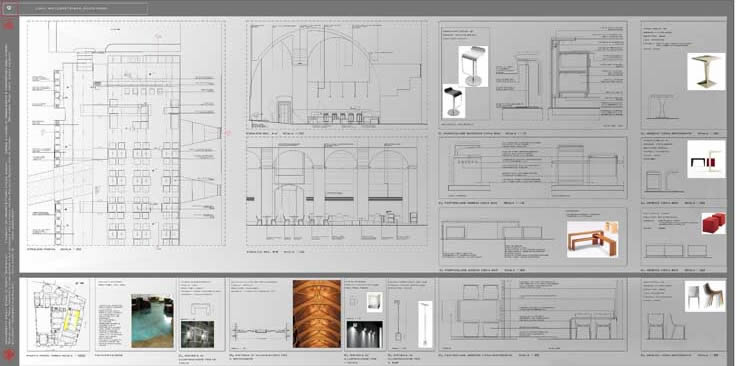
Task: Select the white bar stool product photo
Action: [x=473, y=66]
